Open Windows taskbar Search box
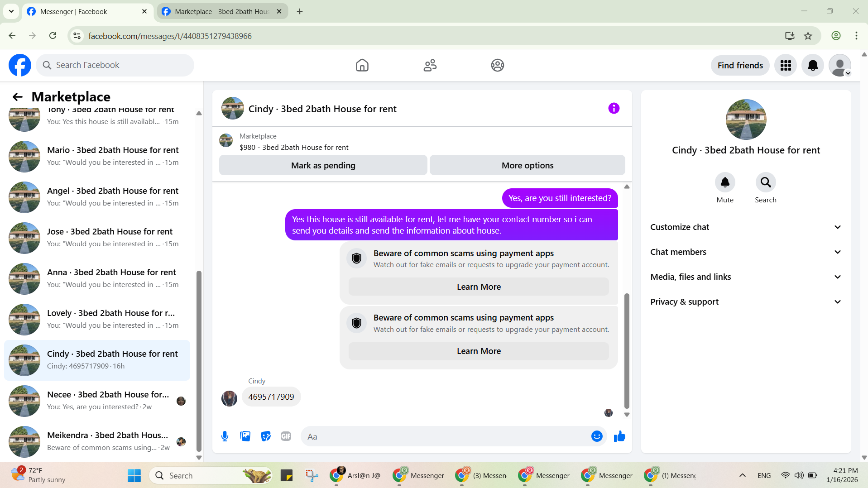 (x=211, y=476)
